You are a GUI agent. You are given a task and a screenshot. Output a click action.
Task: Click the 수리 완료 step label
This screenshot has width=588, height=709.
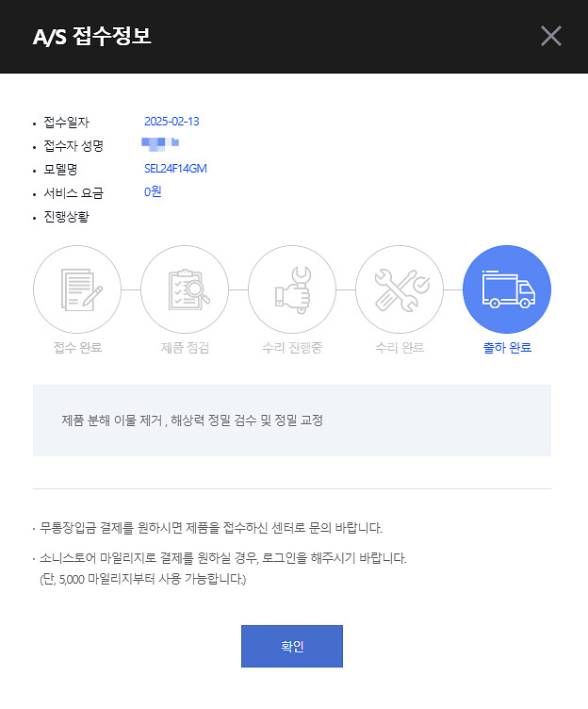pos(400,348)
